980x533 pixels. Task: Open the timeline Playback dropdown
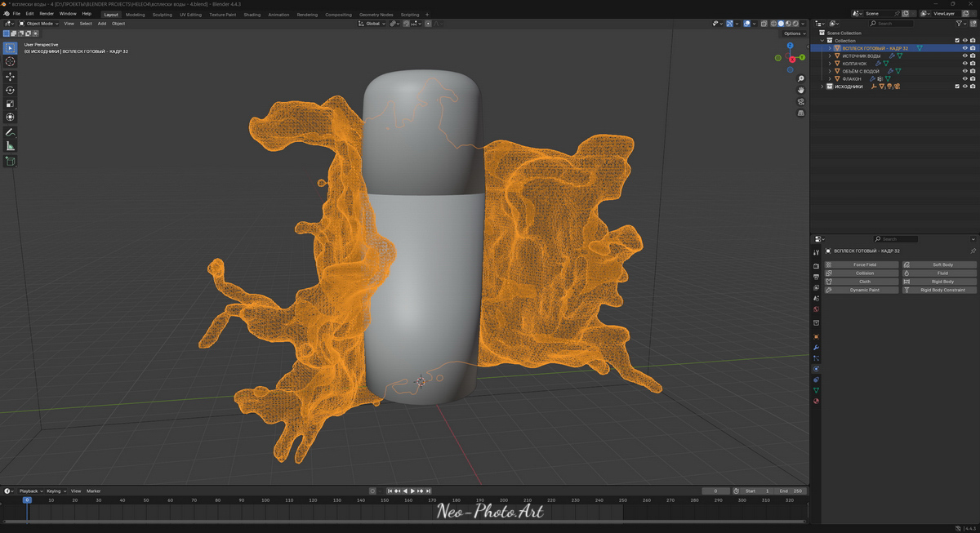tap(30, 491)
